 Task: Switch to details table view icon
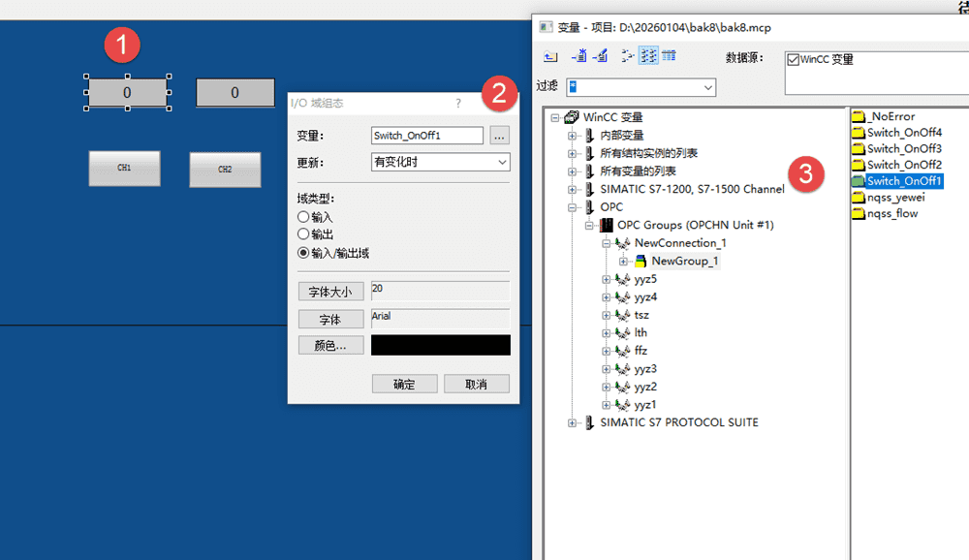tap(669, 56)
